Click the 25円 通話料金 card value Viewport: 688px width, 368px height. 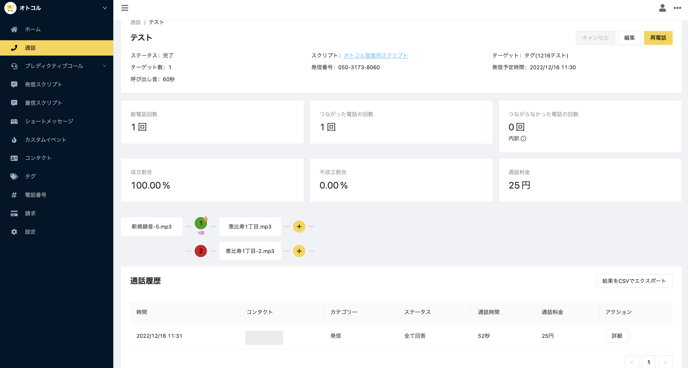[x=519, y=186]
